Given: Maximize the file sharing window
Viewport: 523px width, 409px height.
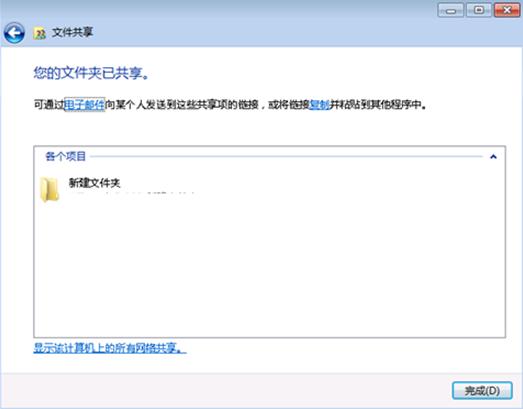Looking at the screenshot, I should [479, 10].
